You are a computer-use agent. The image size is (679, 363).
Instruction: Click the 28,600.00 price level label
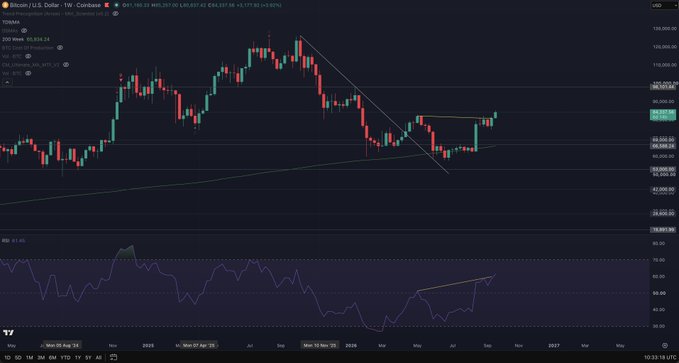(x=663, y=214)
